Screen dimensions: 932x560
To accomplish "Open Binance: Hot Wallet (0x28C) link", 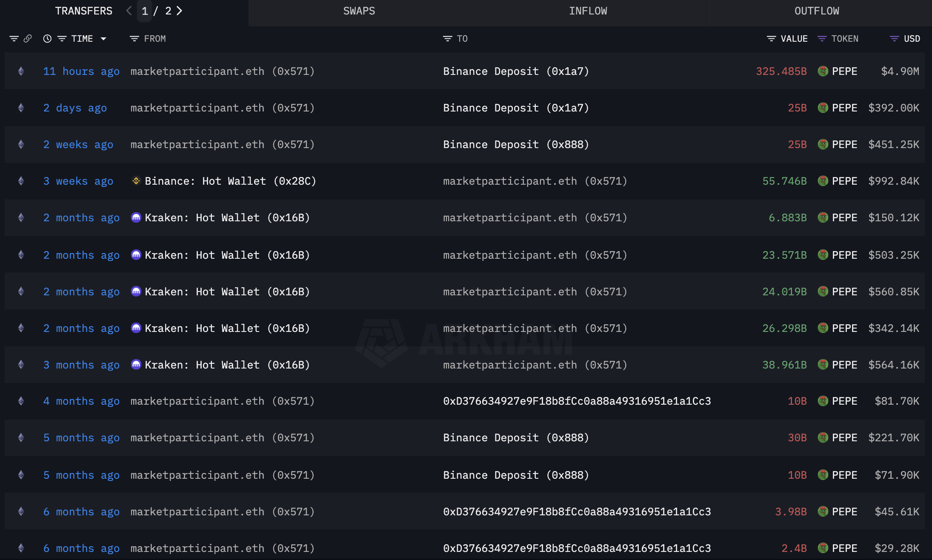I will (x=230, y=181).
